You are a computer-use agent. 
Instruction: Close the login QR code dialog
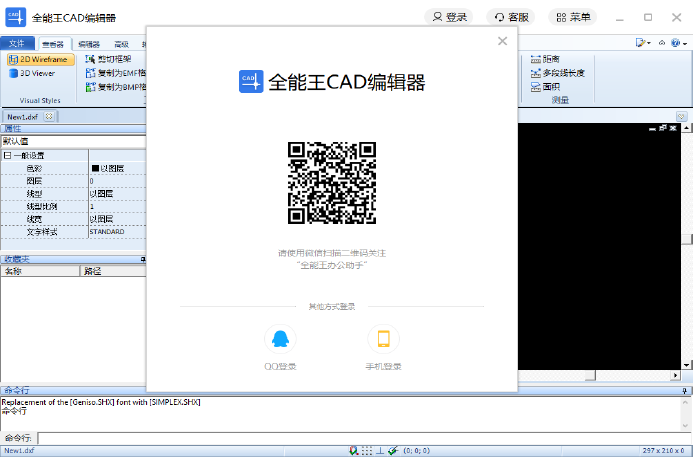coord(502,41)
